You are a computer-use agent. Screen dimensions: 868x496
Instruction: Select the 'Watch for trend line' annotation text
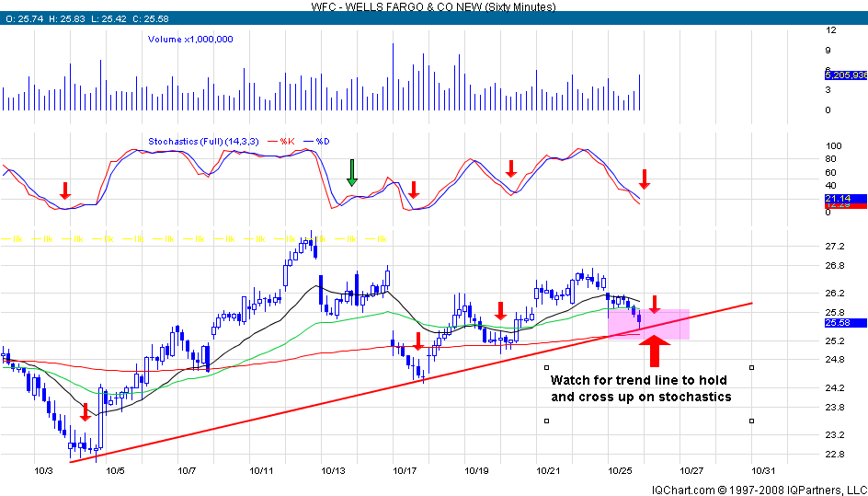coord(641,388)
